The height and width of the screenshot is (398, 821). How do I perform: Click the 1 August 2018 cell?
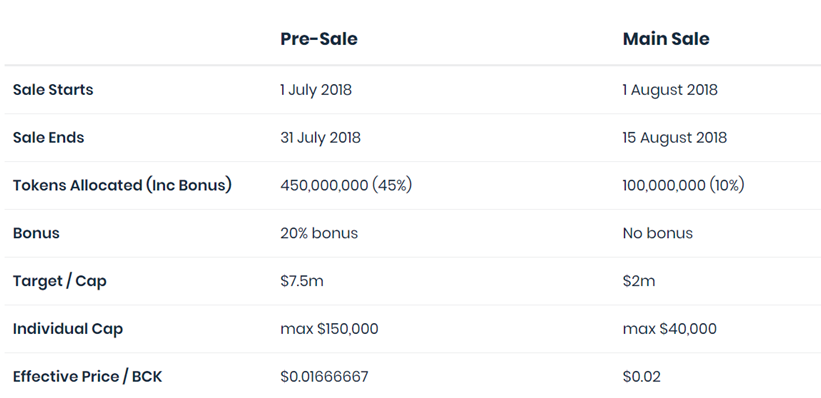(670, 90)
